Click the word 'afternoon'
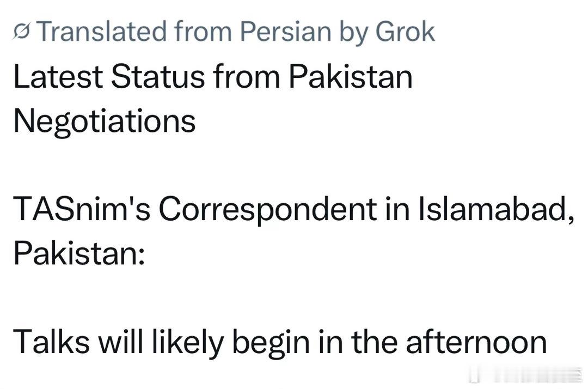 coord(476,342)
